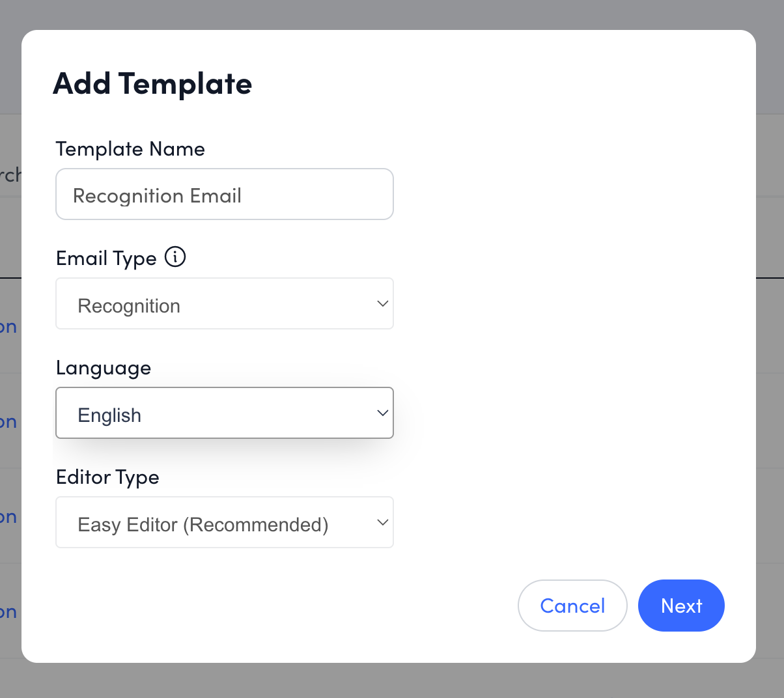Image resolution: width=784 pixels, height=698 pixels.
Task: Click the bottom blue link behind the dialog
Action: 8,611
